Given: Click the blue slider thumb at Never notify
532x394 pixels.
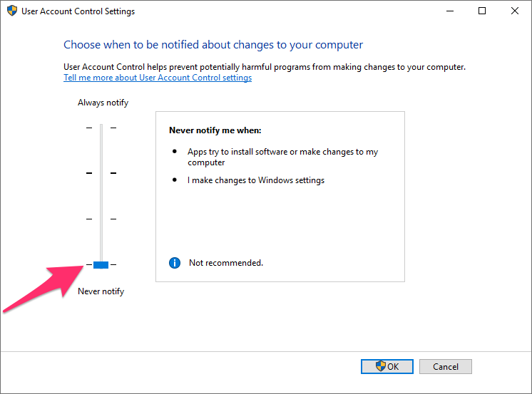Looking at the screenshot, I should click(101, 265).
